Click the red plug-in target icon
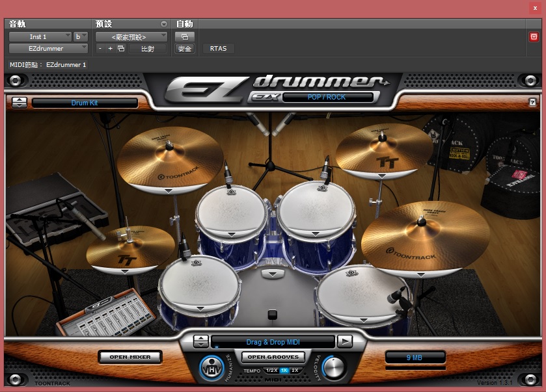 coord(534,36)
